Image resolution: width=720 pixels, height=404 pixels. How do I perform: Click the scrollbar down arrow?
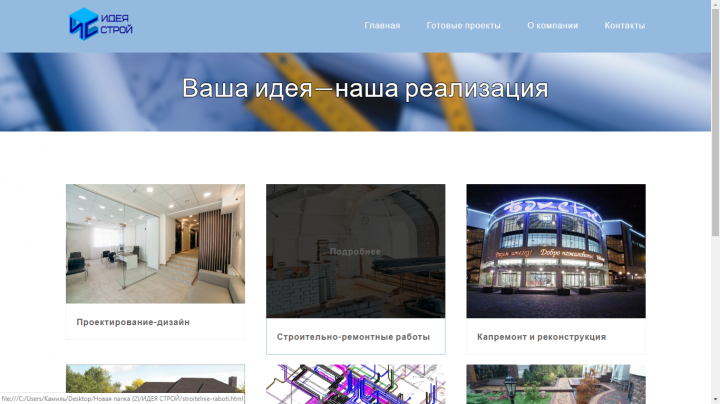pyautogui.click(x=715, y=399)
